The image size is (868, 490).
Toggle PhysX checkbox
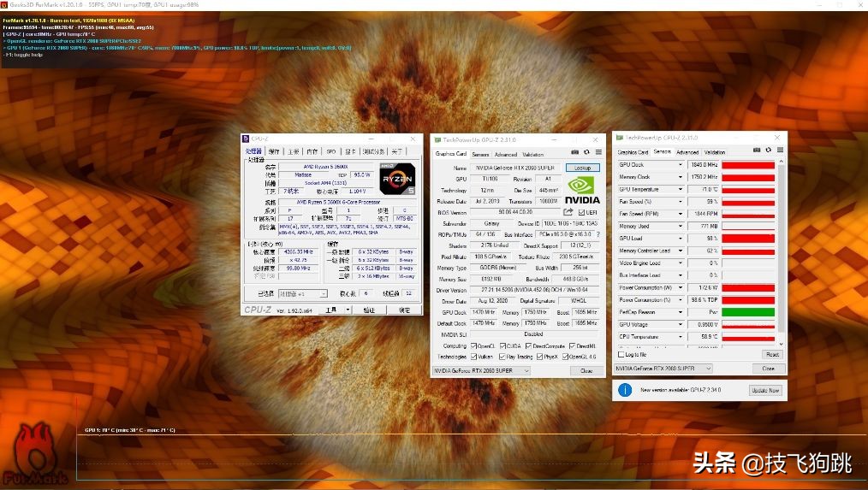click(x=540, y=357)
